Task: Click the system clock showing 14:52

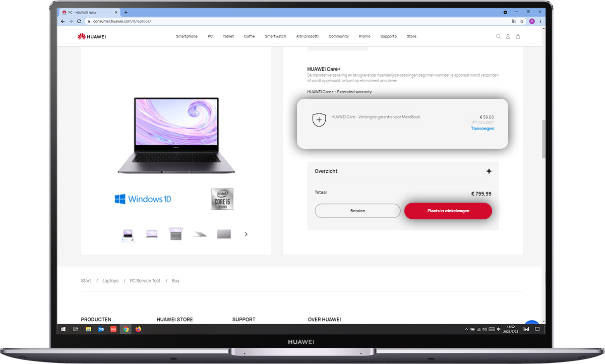Action: point(511,329)
